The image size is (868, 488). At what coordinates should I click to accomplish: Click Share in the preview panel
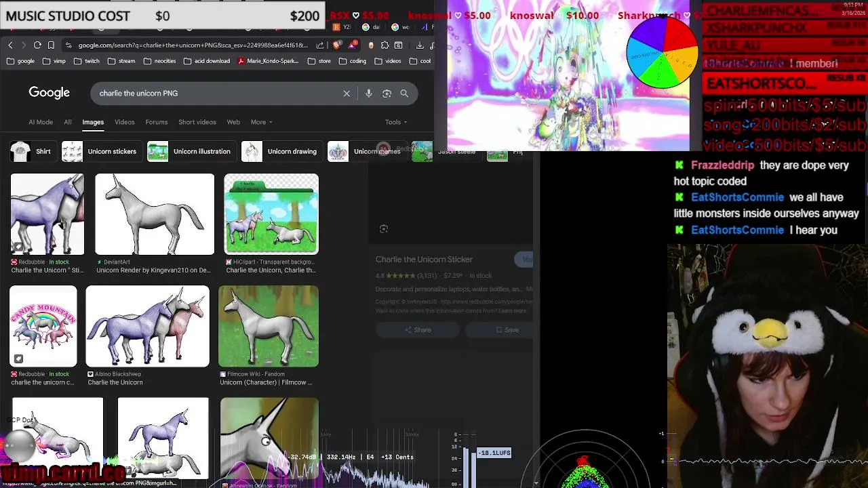click(418, 330)
